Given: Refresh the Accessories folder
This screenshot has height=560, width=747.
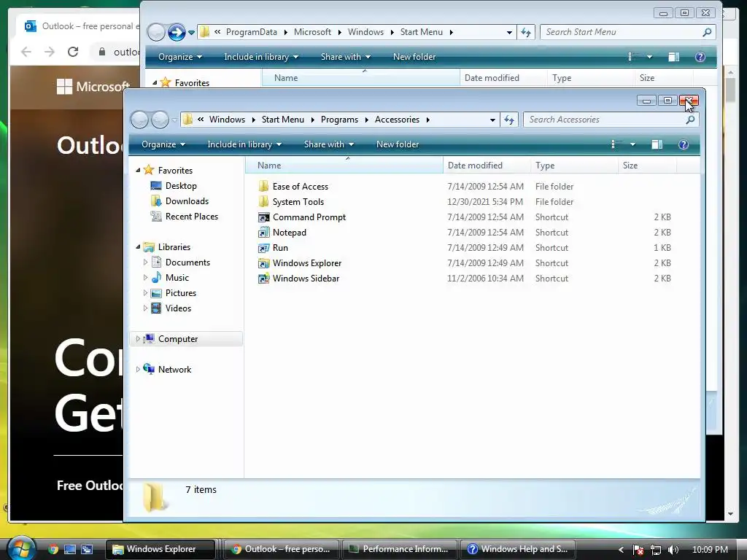Looking at the screenshot, I should [508, 120].
